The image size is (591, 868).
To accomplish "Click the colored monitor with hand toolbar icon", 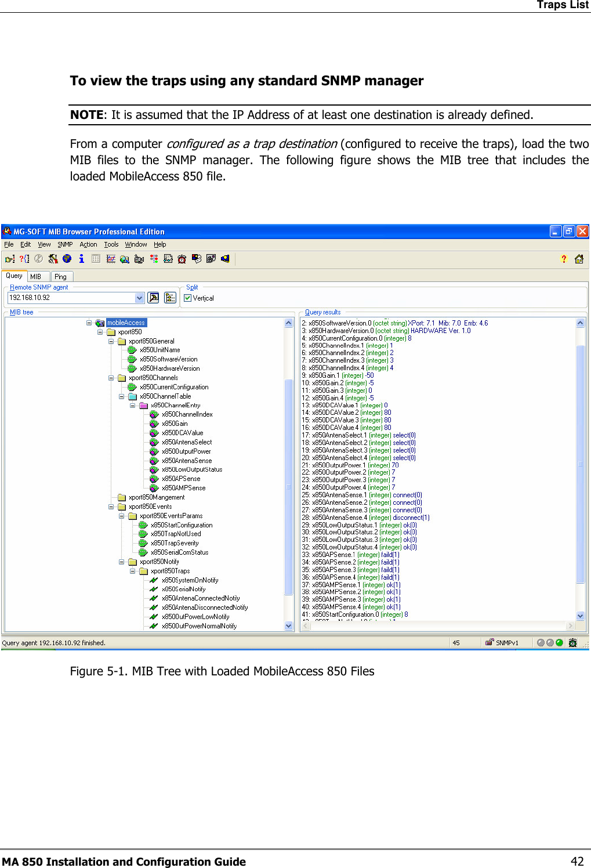I will (x=197, y=259).
